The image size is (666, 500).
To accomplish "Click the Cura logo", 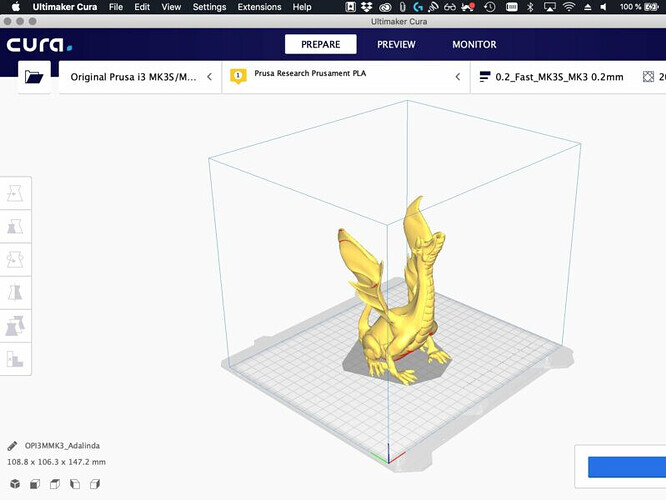I will (39, 45).
